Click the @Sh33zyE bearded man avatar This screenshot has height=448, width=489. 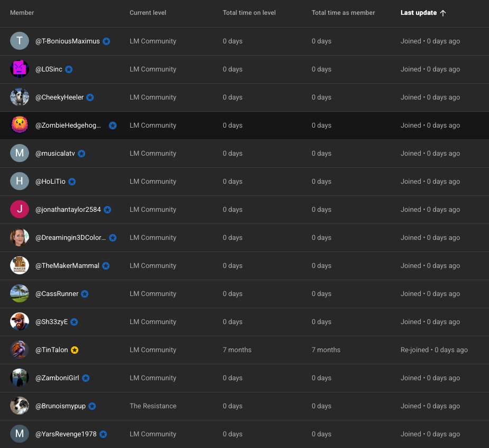click(20, 321)
